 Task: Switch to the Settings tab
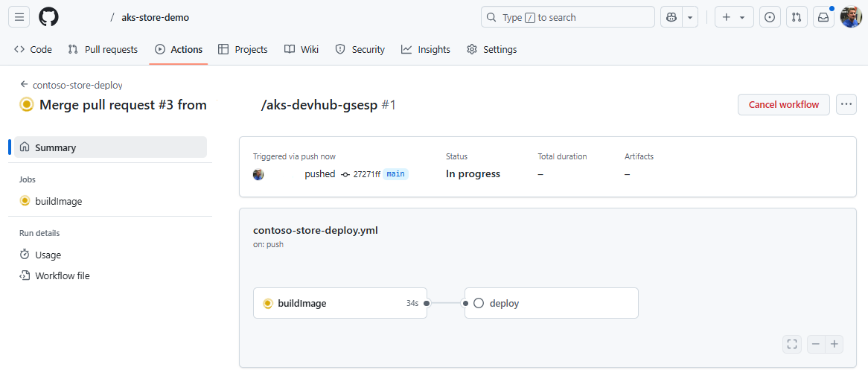491,49
